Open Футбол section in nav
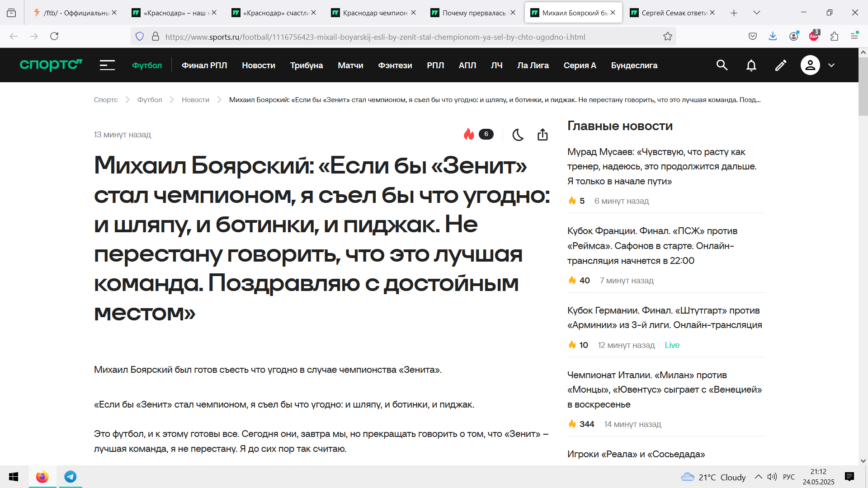 click(147, 66)
